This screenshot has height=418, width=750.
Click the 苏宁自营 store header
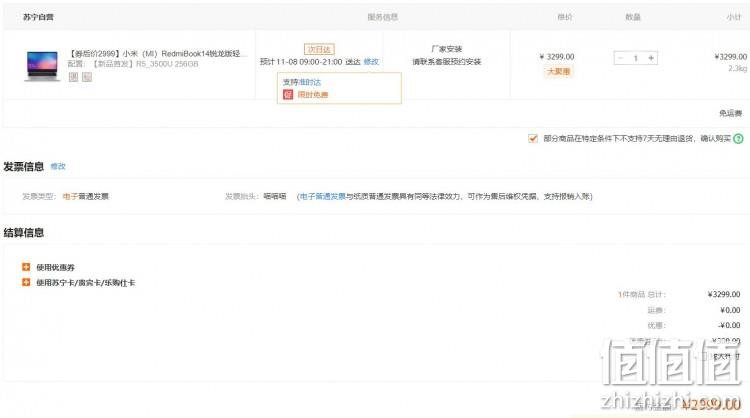coord(38,17)
